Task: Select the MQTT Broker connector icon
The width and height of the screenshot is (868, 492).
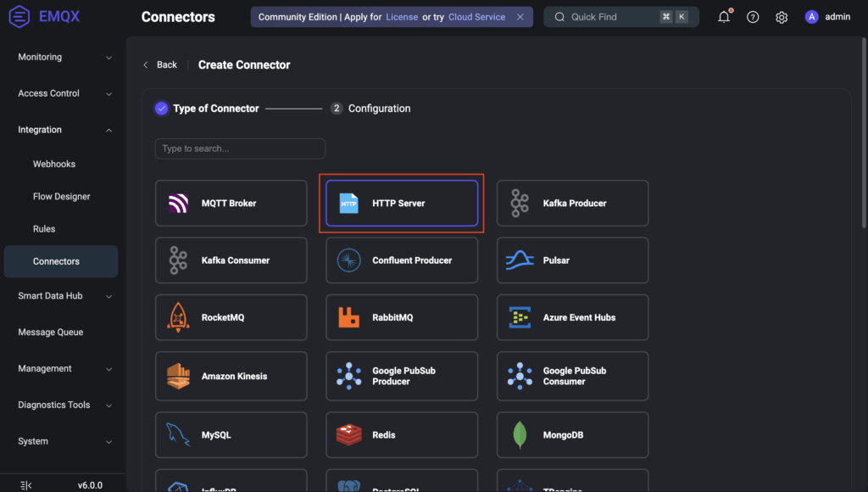Action: coord(178,204)
